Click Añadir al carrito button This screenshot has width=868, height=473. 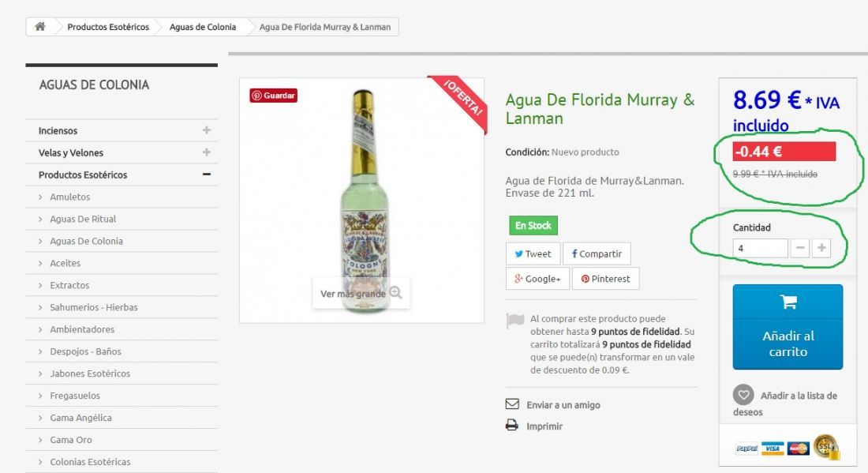click(788, 327)
